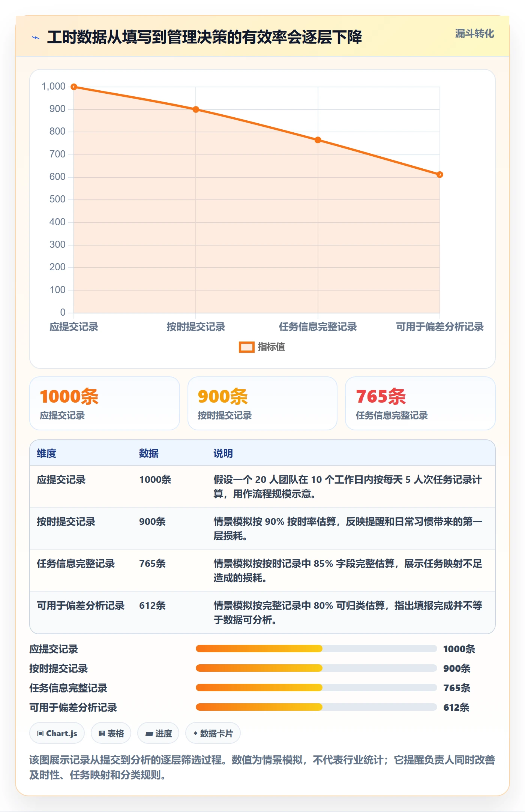The image size is (525, 812).
Task: Click the 按时提交记录 progress row label
Action: (x=58, y=669)
